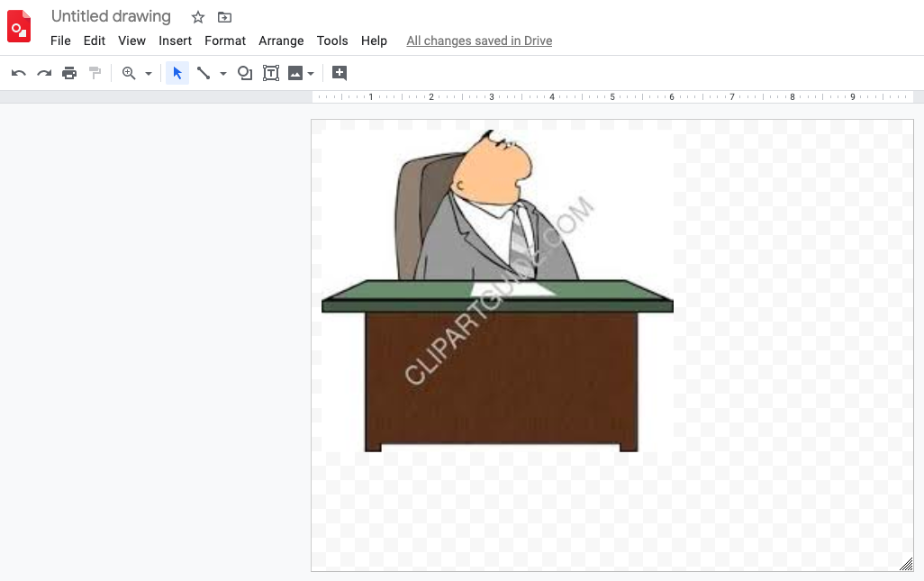This screenshot has width=924, height=581.
Task: Select the Line tool
Action: click(204, 73)
